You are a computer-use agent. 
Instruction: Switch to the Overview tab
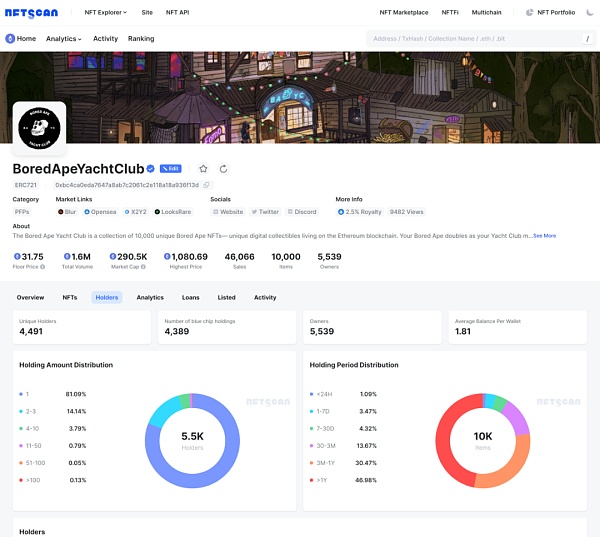pos(30,297)
